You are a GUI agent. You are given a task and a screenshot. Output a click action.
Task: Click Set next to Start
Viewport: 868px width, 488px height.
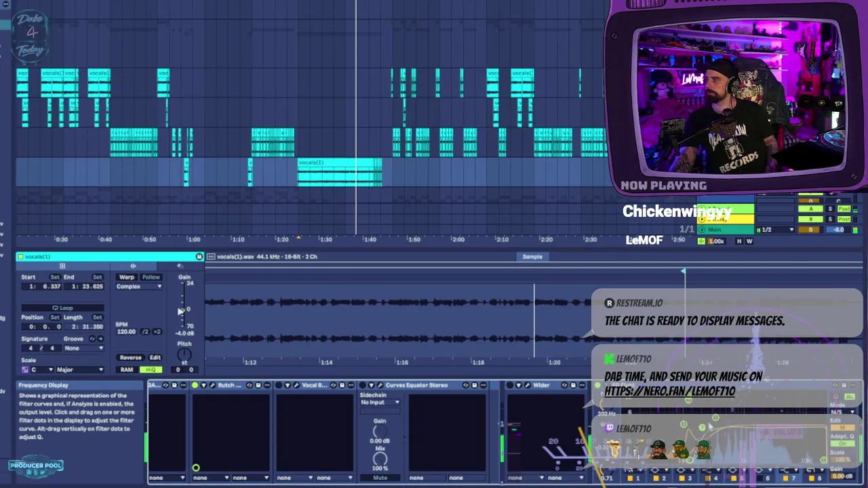[55, 277]
